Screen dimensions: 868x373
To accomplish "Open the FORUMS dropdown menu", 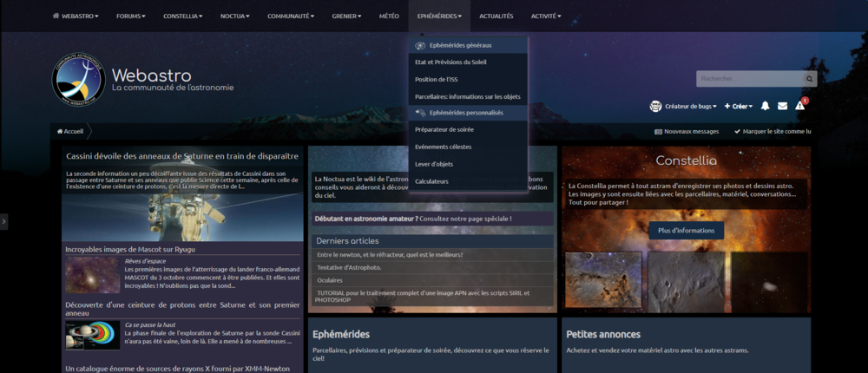I will pyautogui.click(x=131, y=16).
